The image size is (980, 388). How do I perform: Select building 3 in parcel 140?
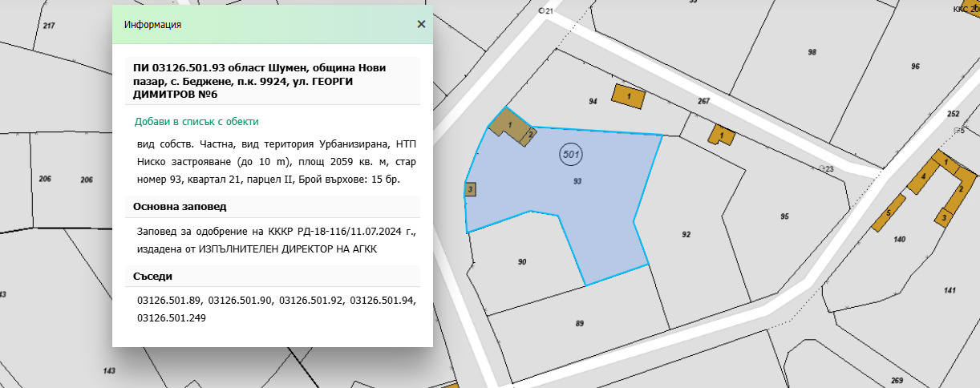click(x=946, y=216)
